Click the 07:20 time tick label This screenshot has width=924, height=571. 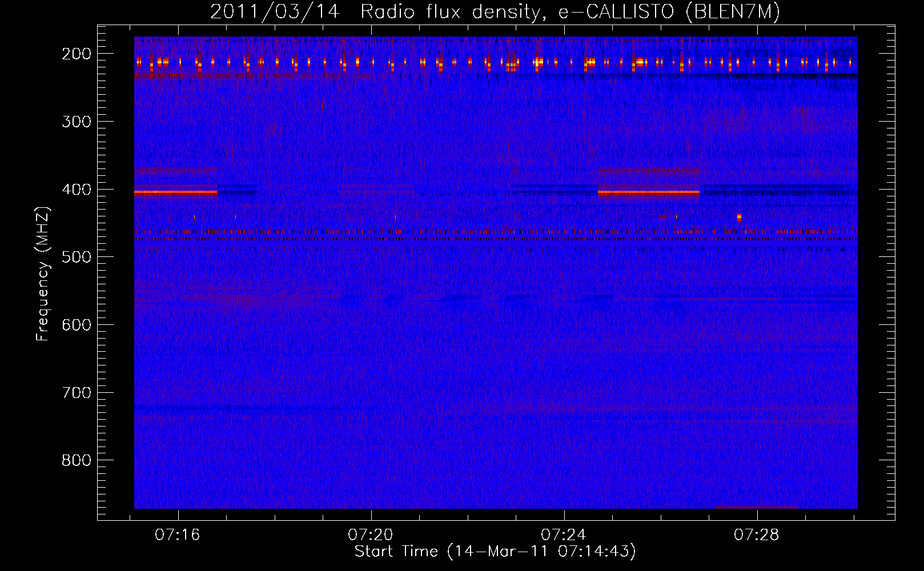pyautogui.click(x=371, y=535)
